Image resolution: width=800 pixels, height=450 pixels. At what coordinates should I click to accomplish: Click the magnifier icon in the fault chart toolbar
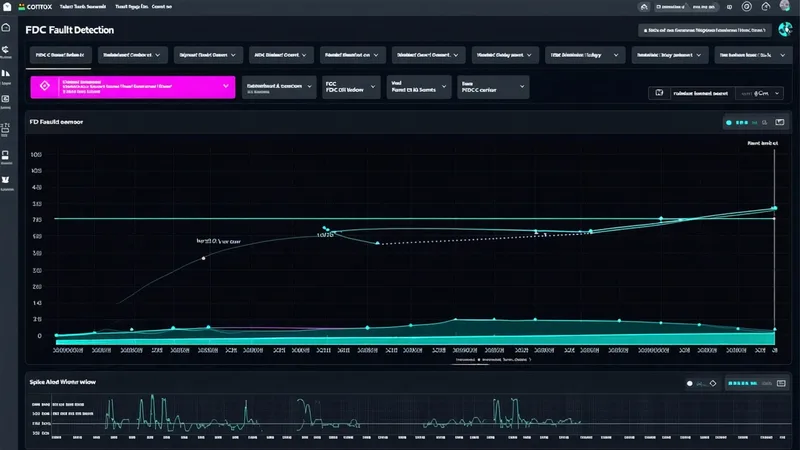click(764, 122)
